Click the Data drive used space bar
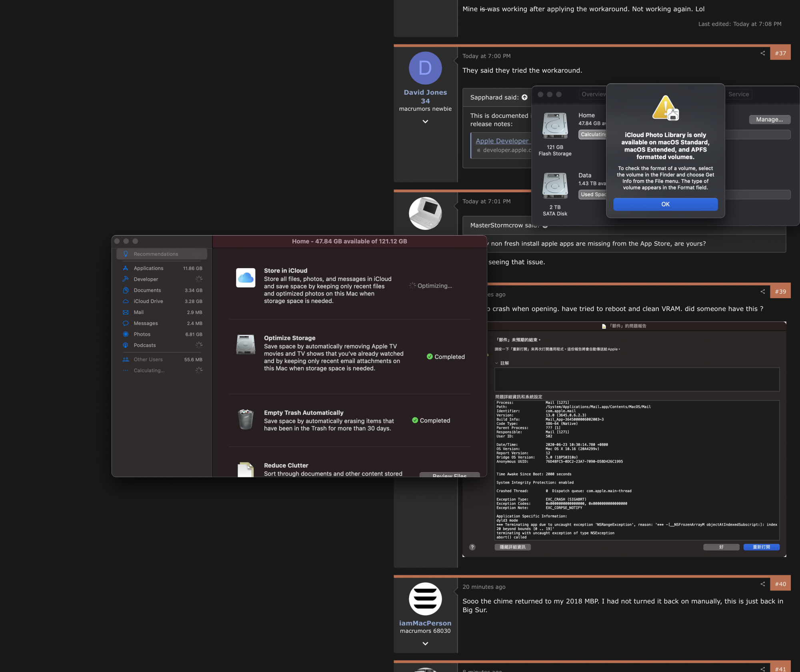The width and height of the screenshot is (800, 672). tap(684, 195)
